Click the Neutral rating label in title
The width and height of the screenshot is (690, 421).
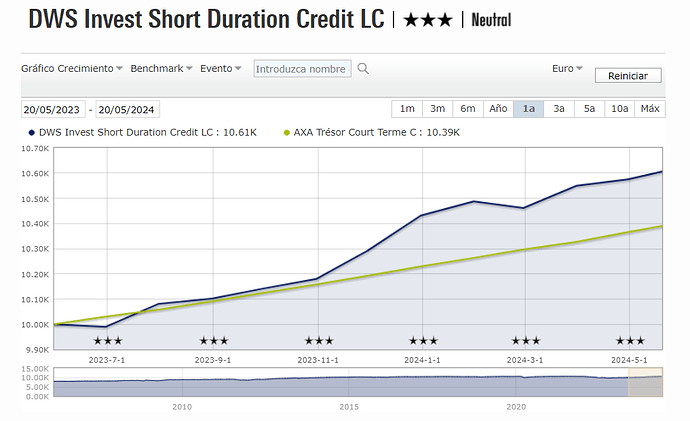pos(491,20)
